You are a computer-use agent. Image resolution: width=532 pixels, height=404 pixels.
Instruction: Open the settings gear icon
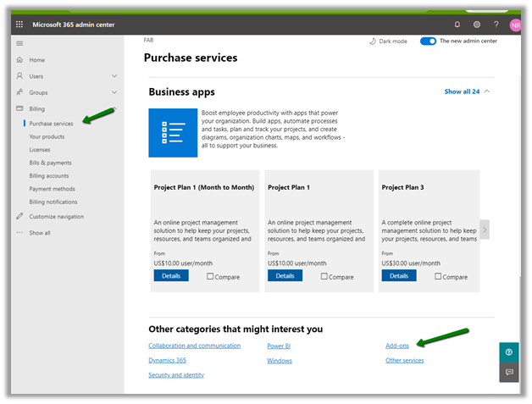477,25
